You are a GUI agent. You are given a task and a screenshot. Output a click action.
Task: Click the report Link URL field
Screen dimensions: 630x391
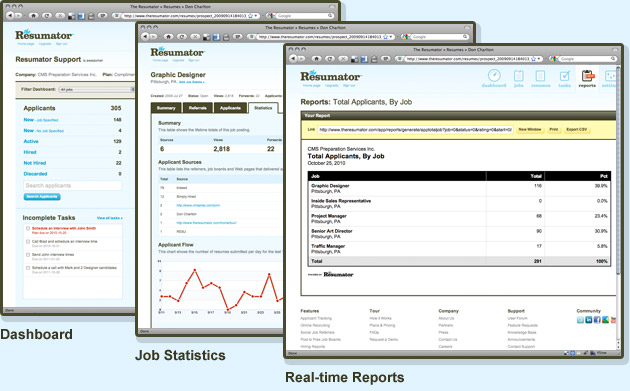pyautogui.click(x=415, y=130)
